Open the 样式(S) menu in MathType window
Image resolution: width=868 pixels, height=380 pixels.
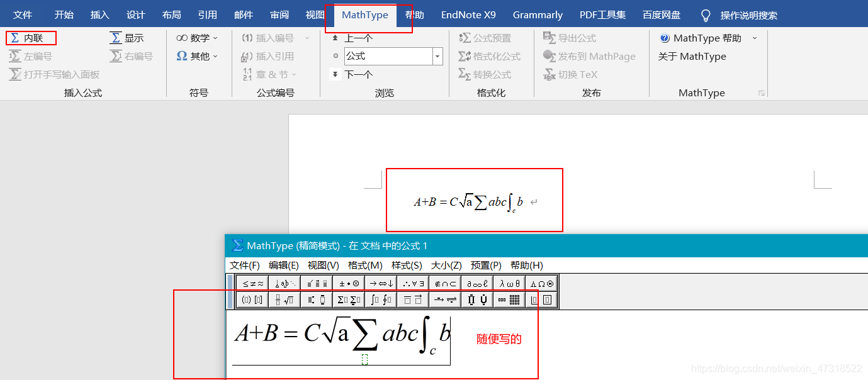click(x=407, y=265)
